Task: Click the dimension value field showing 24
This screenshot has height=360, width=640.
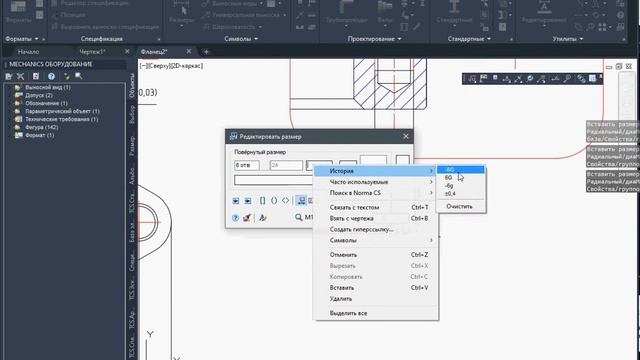Action: (x=286, y=165)
